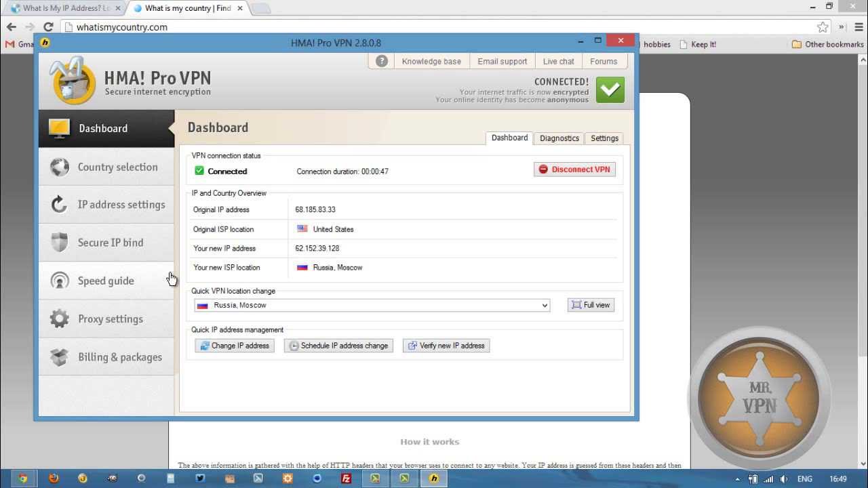The height and width of the screenshot is (488, 868).
Task: Click the Disconnect VPN button
Action: click(574, 169)
